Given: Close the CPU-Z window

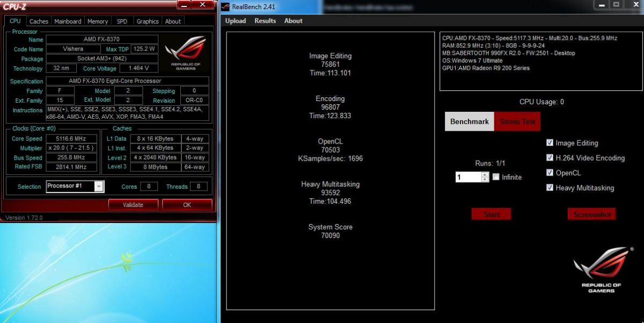Looking at the screenshot, I should point(202,5).
